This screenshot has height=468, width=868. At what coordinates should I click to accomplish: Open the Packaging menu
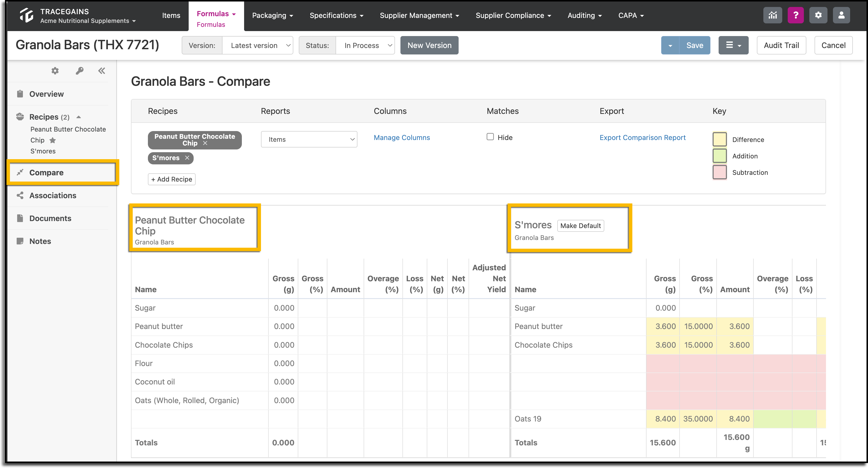click(x=273, y=15)
